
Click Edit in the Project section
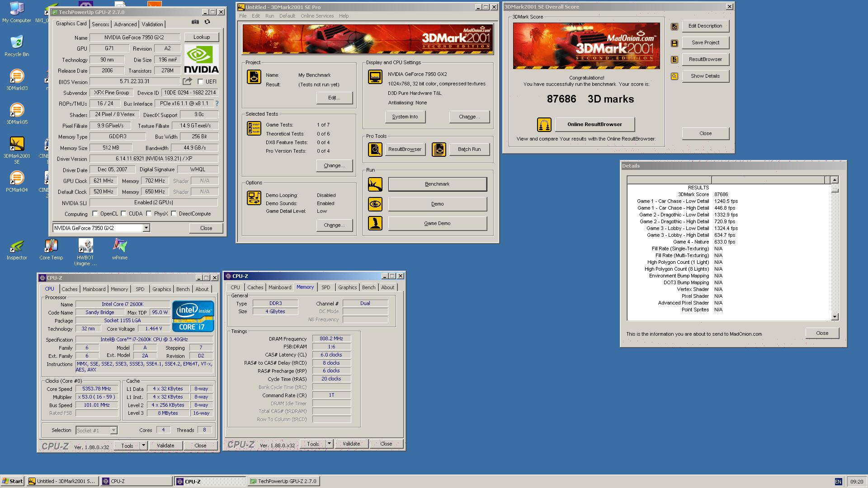pyautogui.click(x=334, y=98)
